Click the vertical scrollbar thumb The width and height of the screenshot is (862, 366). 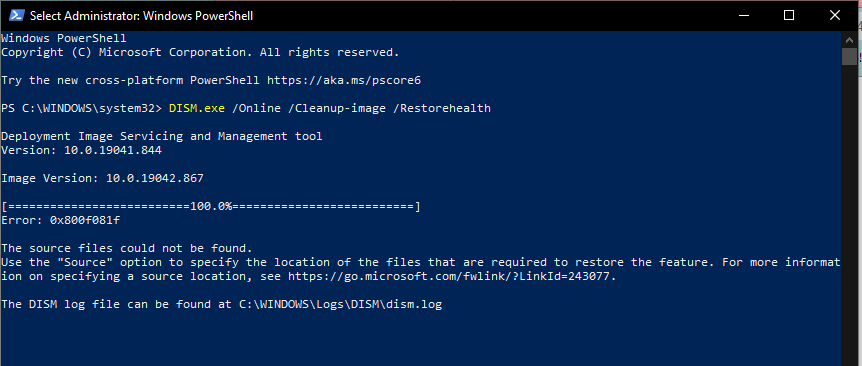pyautogui.click(x=849, y=56)
